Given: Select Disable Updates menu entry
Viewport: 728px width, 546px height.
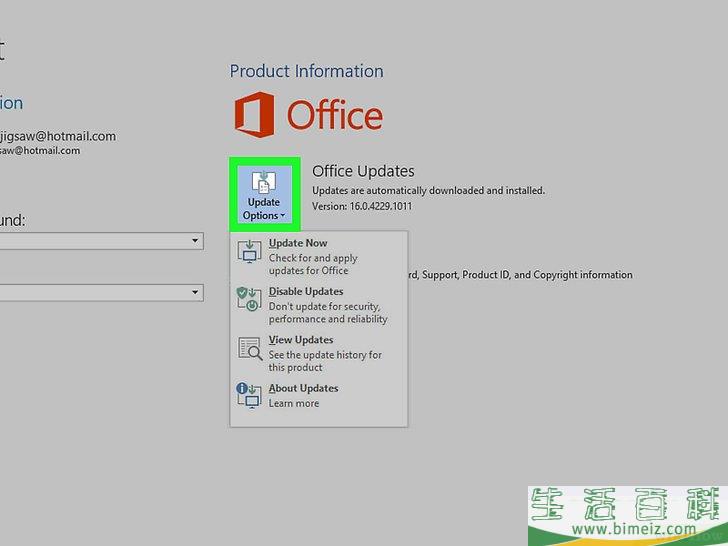Looking at the screenshot, I should [306, 292].
